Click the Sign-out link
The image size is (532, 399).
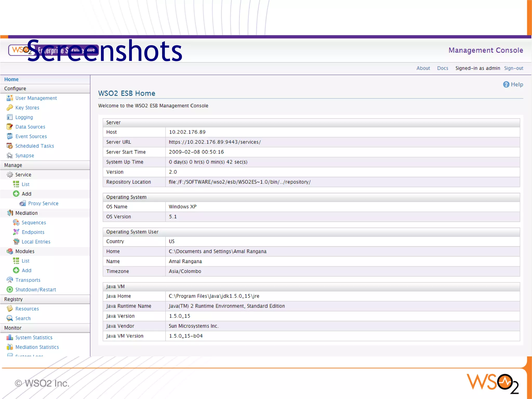(x=514, y=68)
